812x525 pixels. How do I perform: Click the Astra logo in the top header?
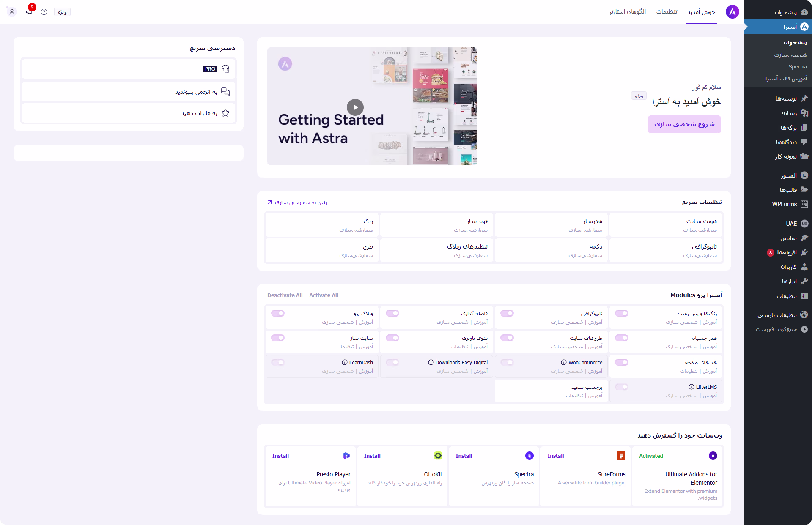(732, 12)
